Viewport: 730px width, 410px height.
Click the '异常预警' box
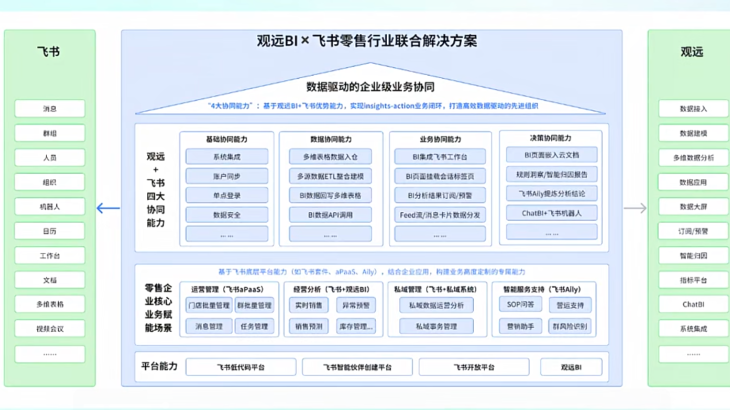pos(356,305)
